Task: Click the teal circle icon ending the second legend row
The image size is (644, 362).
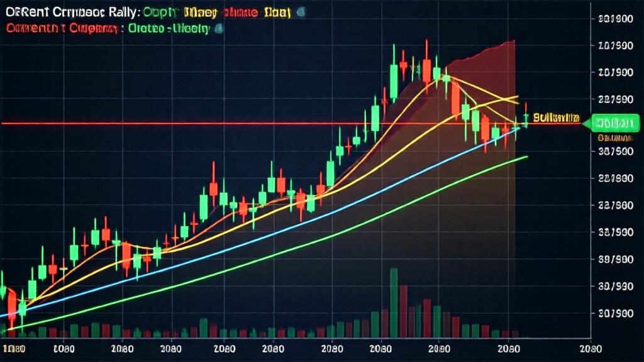Action: coord(219,28)
